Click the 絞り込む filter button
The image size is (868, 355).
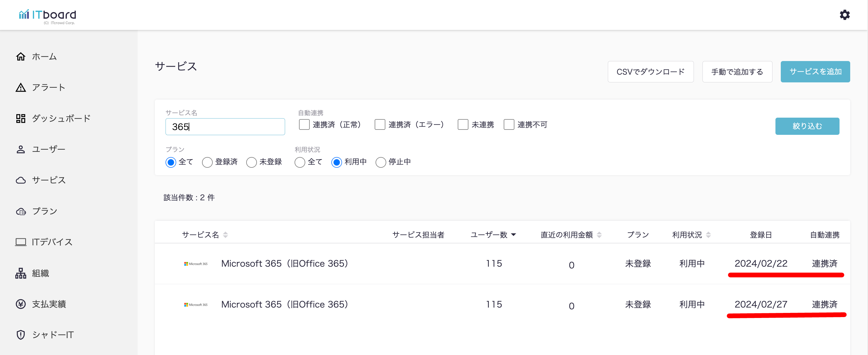[x=807, y=126]
